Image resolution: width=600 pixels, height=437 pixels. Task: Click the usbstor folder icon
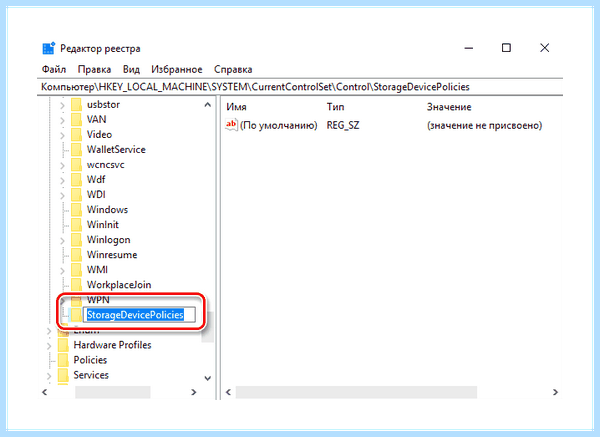pyautogui.click(x=77, y=104)
